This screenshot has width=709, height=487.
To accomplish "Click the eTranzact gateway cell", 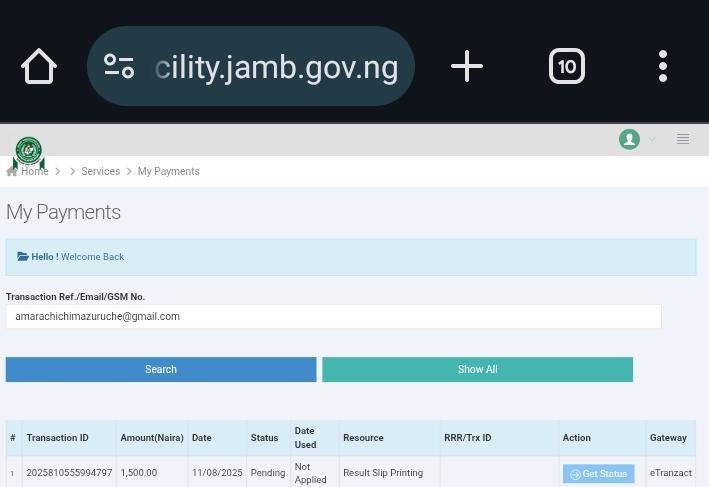I will [671, 473].
